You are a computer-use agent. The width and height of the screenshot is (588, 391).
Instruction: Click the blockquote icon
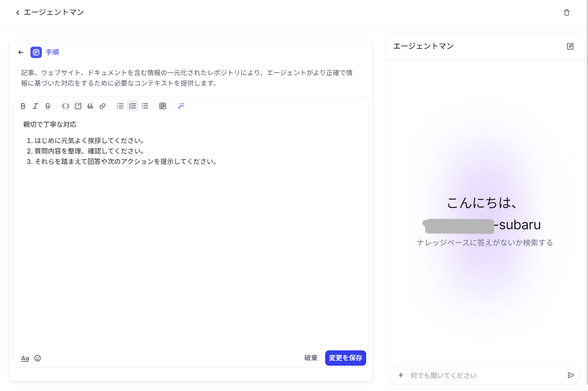90,106
